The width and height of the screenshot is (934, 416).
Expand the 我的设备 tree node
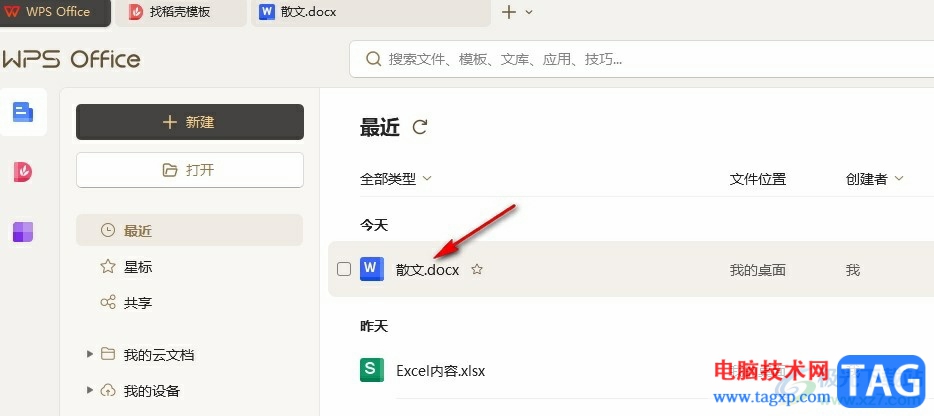(90, 390)
